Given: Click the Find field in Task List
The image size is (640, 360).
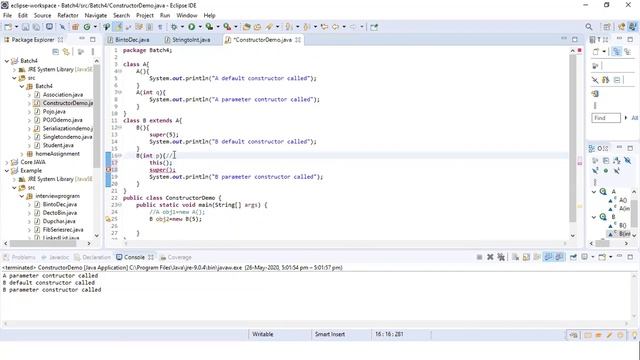Looking at the screenshot, I should tap(606, 118).
